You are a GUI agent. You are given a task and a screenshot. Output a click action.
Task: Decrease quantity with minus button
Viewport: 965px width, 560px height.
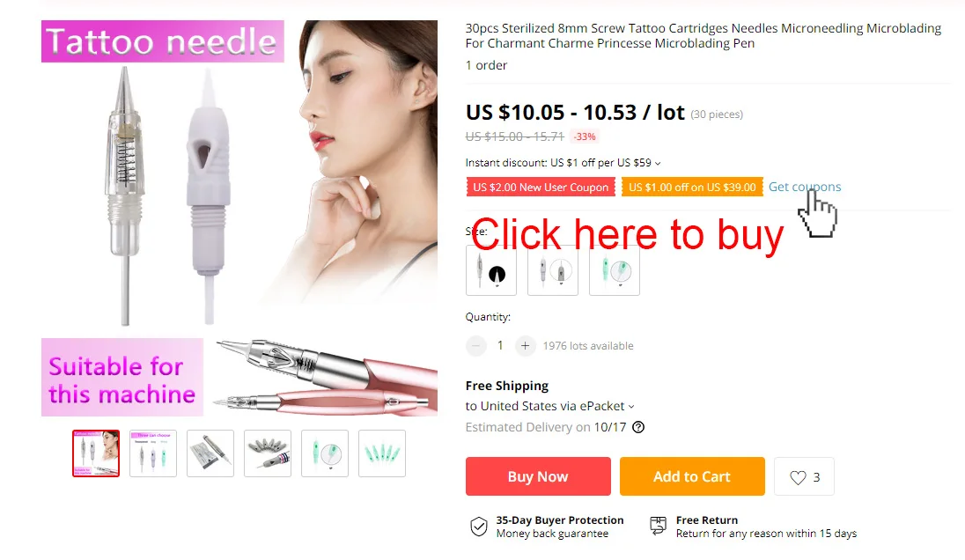pos(475,346)
